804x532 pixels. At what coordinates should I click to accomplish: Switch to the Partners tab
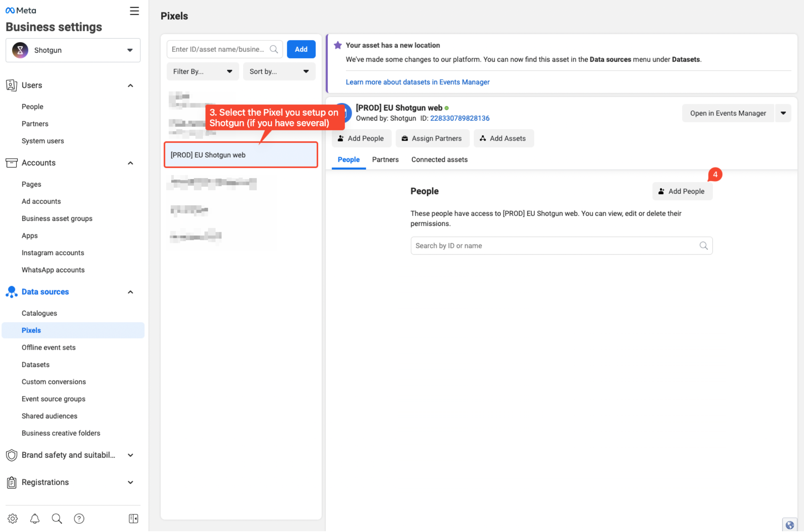(385, 160)
